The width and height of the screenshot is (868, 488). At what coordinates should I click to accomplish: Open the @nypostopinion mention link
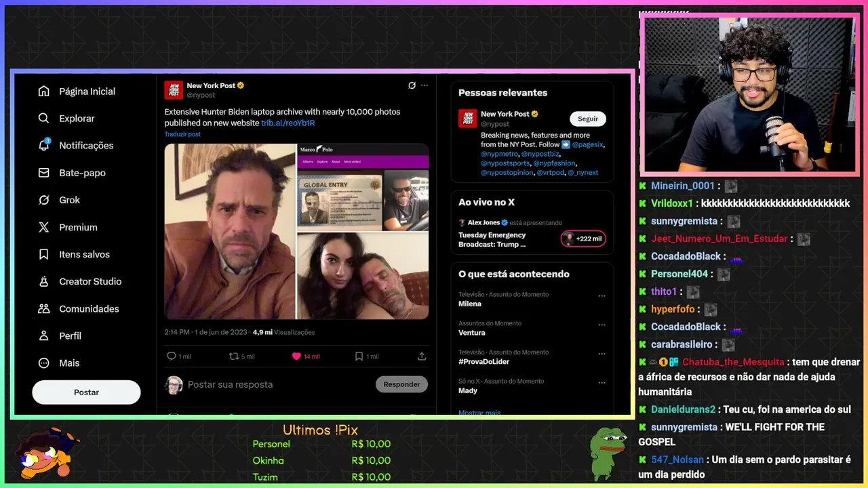coord(507,173)
